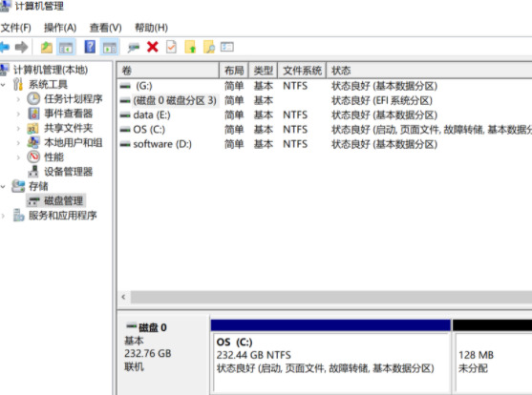Select the OS (C:) volume row
This screenshot has width=532, height=395.
point(325,130)
